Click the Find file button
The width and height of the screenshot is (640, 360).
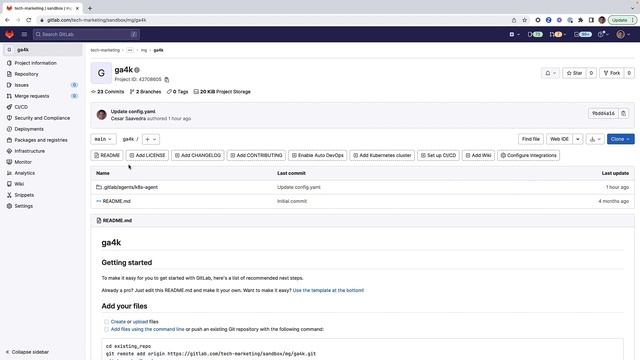click(x=531, y=139)
